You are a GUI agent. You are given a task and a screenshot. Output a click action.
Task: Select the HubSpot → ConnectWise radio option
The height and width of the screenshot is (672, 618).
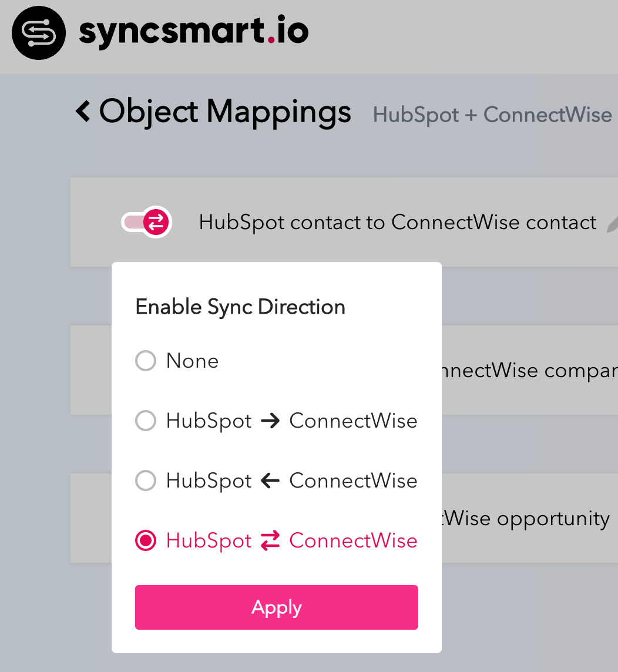[146, 421]
